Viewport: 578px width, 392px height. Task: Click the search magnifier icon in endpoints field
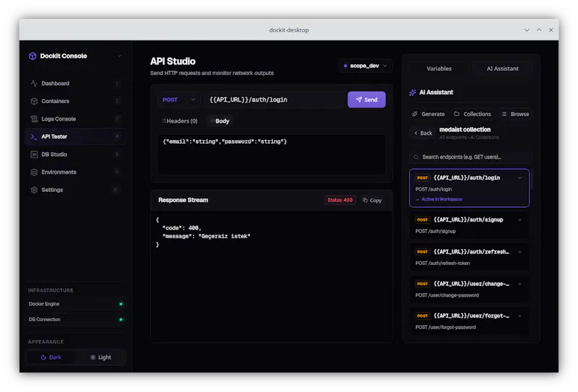click(416, 157)
